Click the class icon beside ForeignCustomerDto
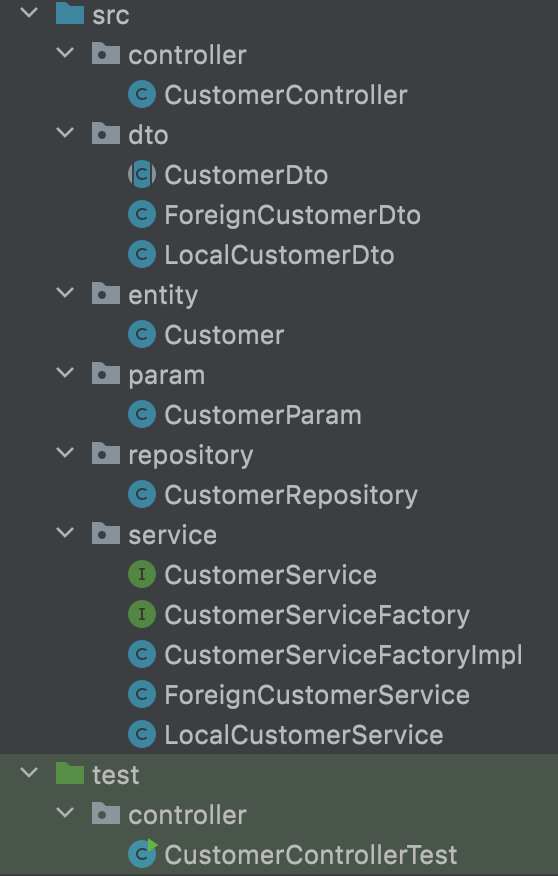The width and height of the screenshot is (558, 876). [x=142, y=215]
